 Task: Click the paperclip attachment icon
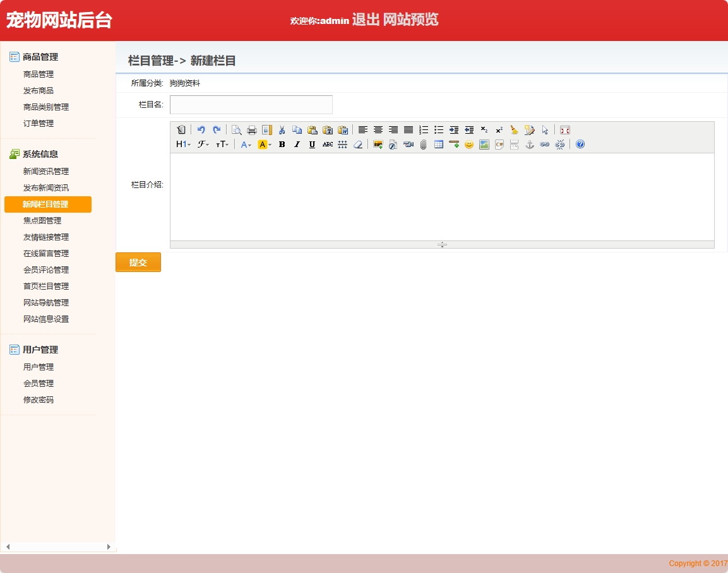pos(424,145)
